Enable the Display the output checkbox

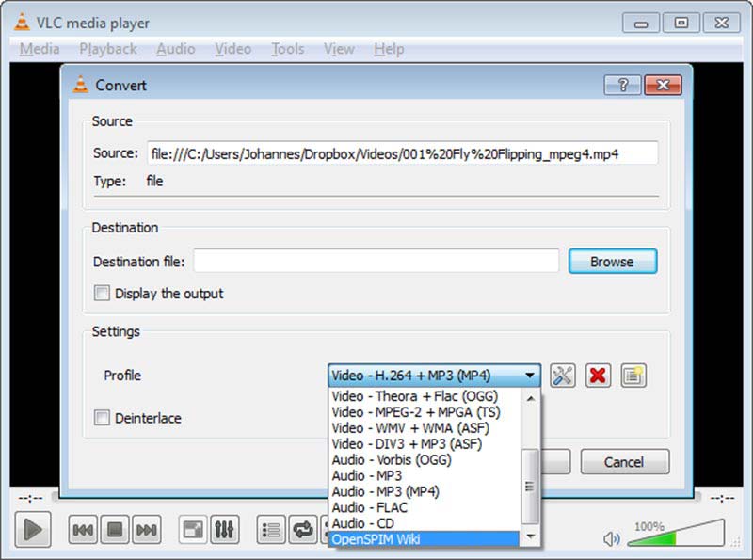coord(102,294)
